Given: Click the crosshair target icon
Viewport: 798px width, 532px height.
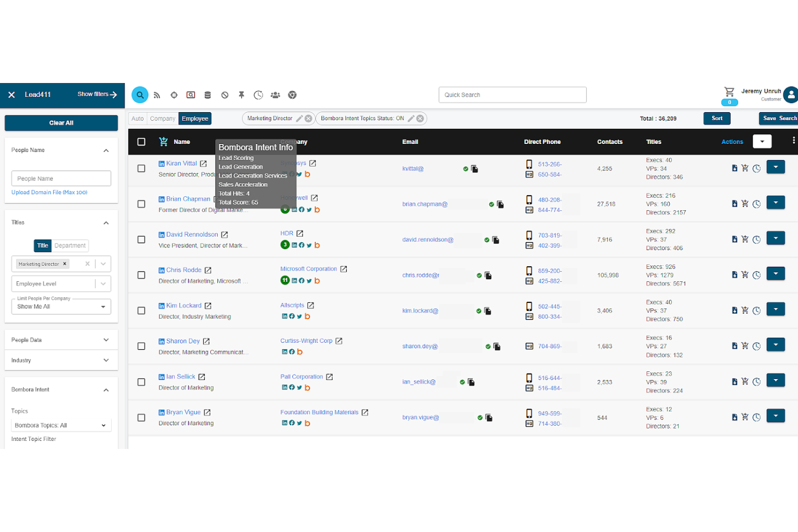Looking at the screenshot, I should 174,95.
